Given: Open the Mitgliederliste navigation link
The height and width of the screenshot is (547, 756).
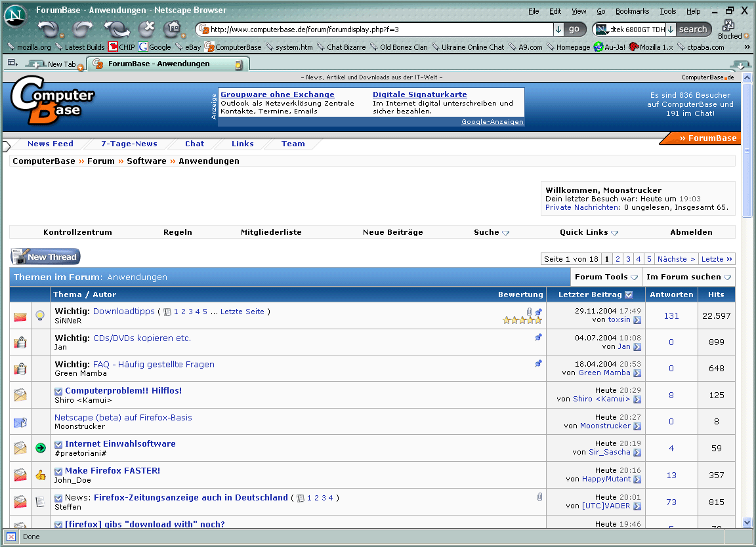Looking at the screenshot, I should point(271,232).
